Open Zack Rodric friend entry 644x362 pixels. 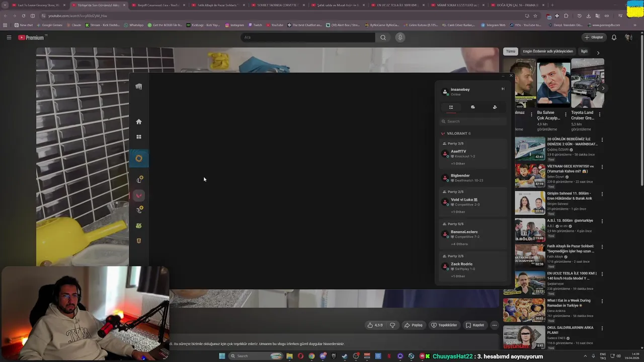473,266
